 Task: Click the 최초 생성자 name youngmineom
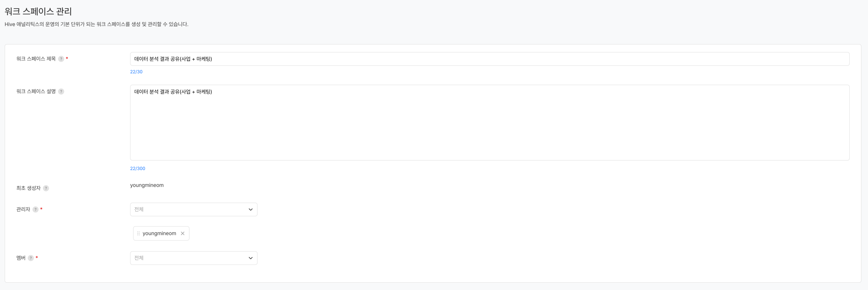[147, 185]
